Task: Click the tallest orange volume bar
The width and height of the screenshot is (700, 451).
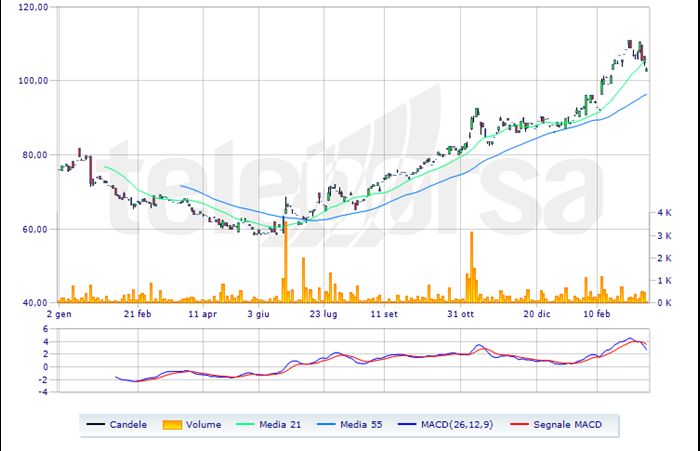Action: click(x=286, y=260)
